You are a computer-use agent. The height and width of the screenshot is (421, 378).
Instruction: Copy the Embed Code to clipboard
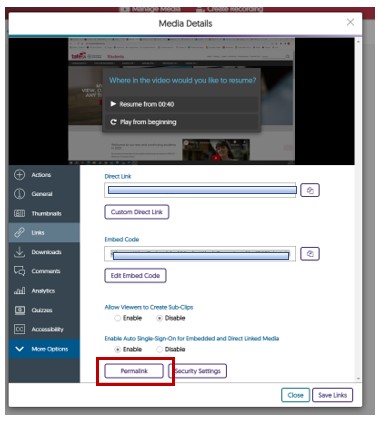pyautogui.click(x=310, y=254)
